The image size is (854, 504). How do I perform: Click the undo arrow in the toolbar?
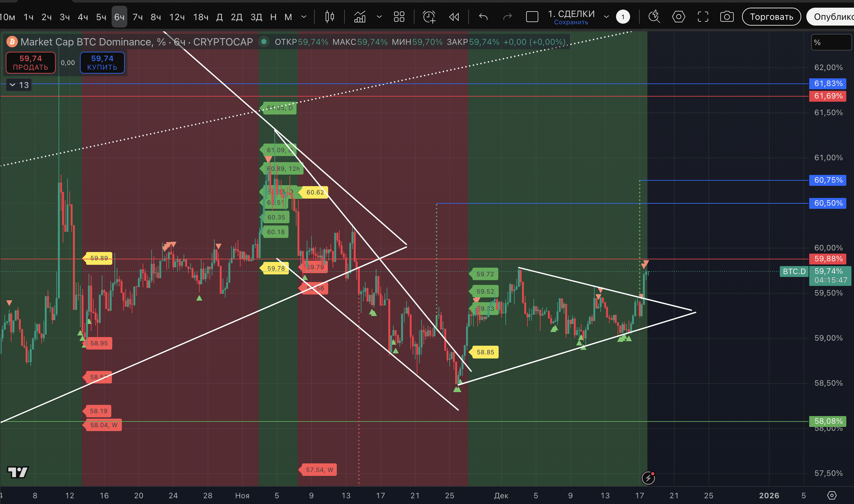click(483, 17)
